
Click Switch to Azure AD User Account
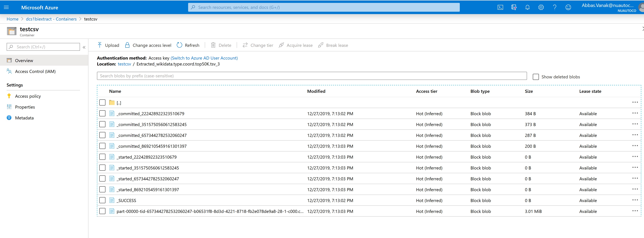204,58
